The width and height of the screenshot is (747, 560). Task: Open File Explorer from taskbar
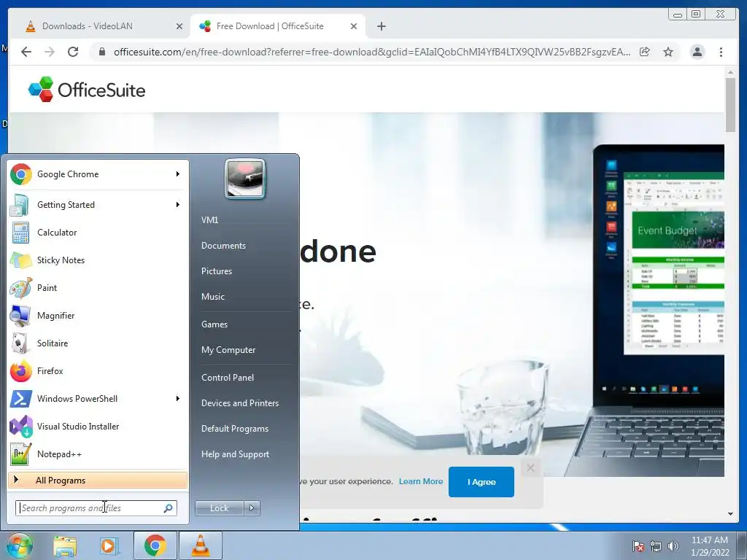[x=65, y=545]
